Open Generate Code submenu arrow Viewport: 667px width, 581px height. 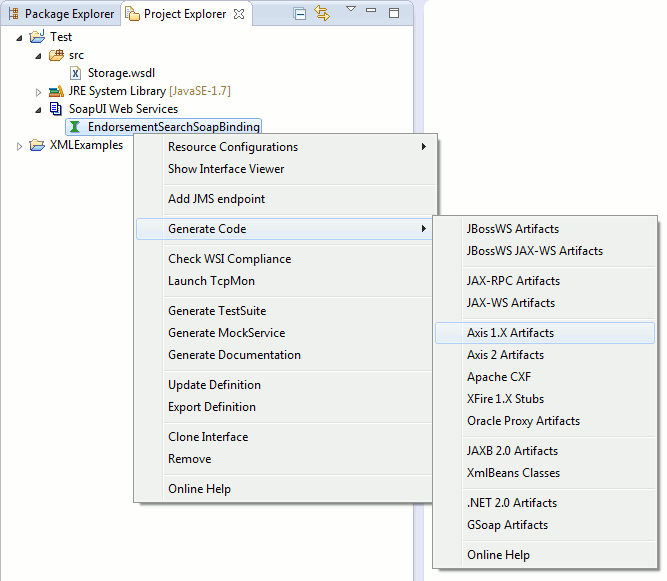(x=424, y=229)
